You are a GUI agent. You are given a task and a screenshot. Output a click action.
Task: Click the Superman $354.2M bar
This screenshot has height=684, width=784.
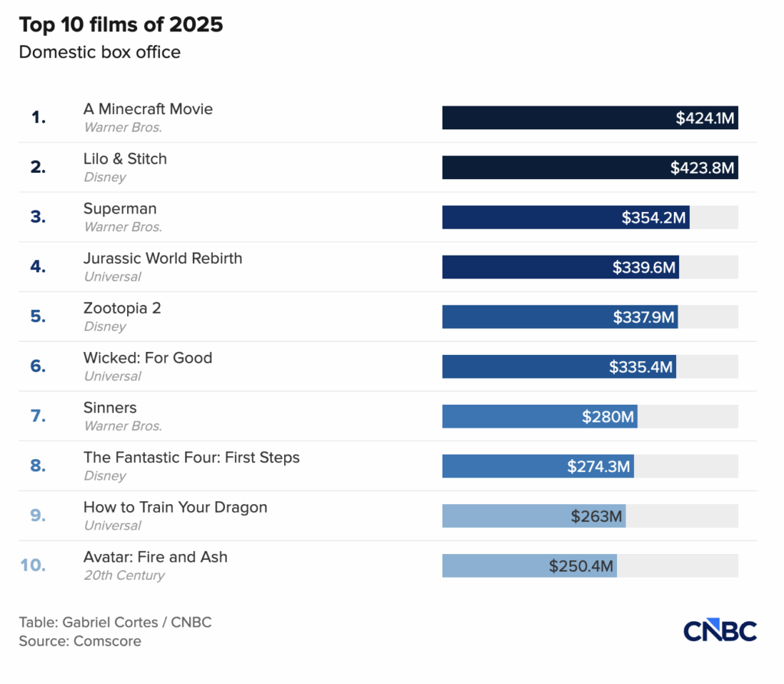pos(565,217)
